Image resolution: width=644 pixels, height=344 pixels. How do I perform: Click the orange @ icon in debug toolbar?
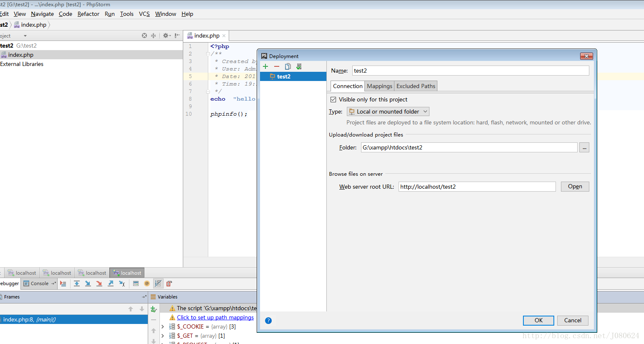147,283
